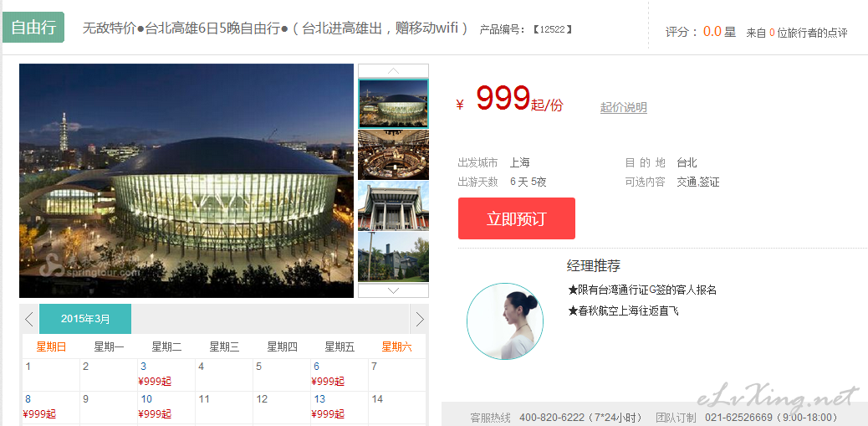Select the memorial hall building thumbnail
This screenshot has height=426, width=868.
pos(393,206)
